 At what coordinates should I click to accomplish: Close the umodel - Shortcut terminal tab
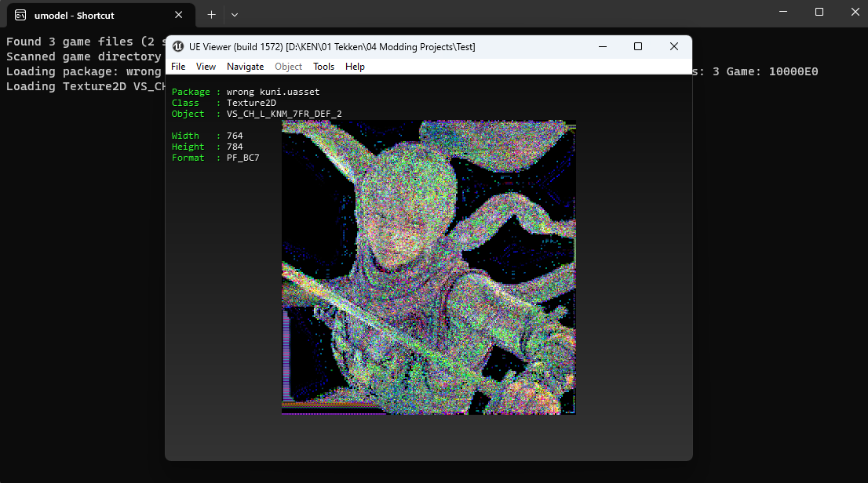179,15
